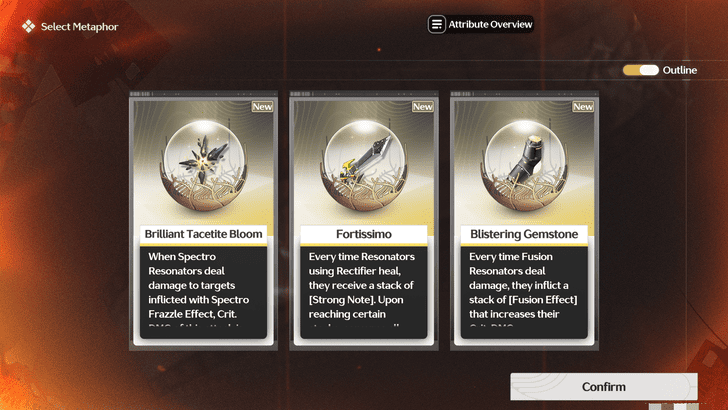728x410 pixels.
Task: Click the Brilliant Tacetite Bloom title
Action: (x=203, y=234)
